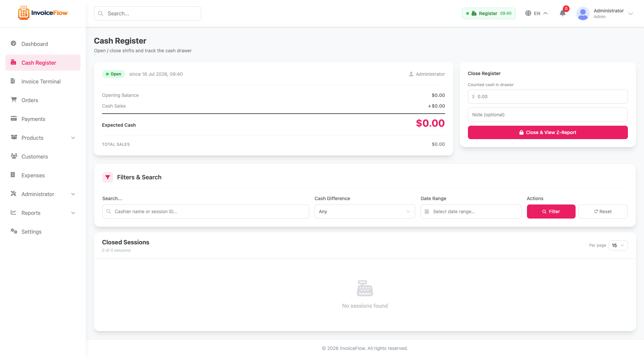Image resolution: width=644 pixels, height=357 pixels.
Task: Select Payments in the sidebar
Action: click(x=43, y=119)
